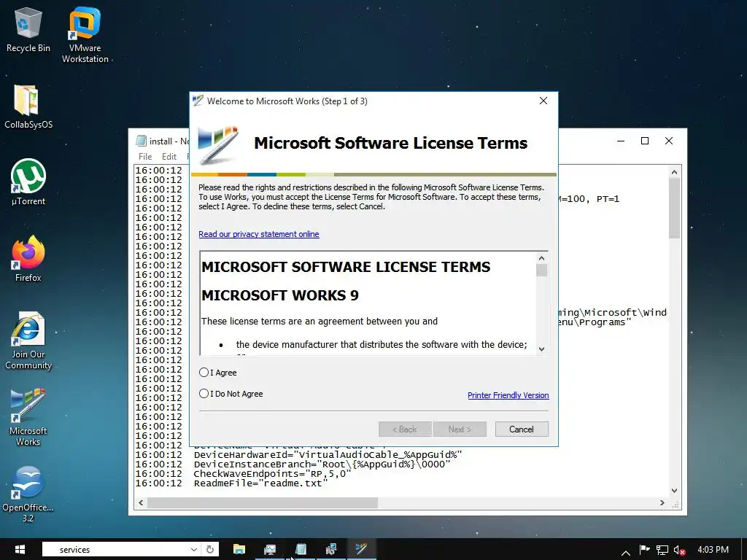Open the Printer Friendly Version link
Image resolution: width=747 pixels, height=560 pixels.
[x=508, y=395]
